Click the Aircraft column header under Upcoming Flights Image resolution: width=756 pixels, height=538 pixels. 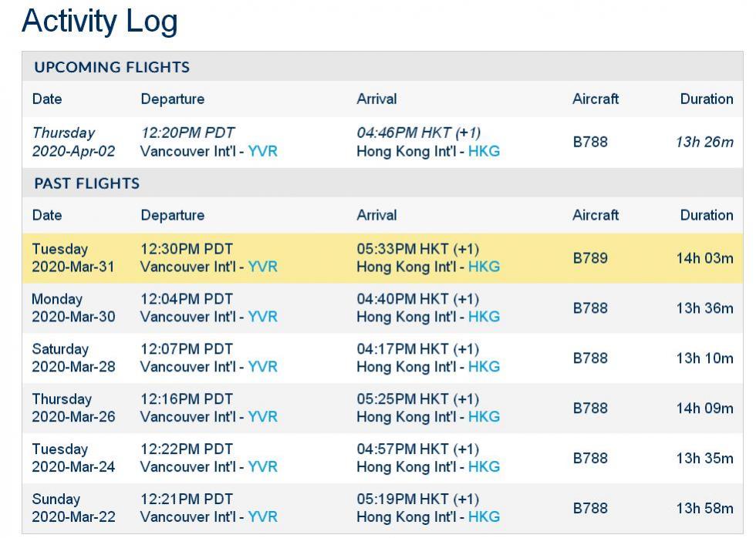[x=596, y=99]
